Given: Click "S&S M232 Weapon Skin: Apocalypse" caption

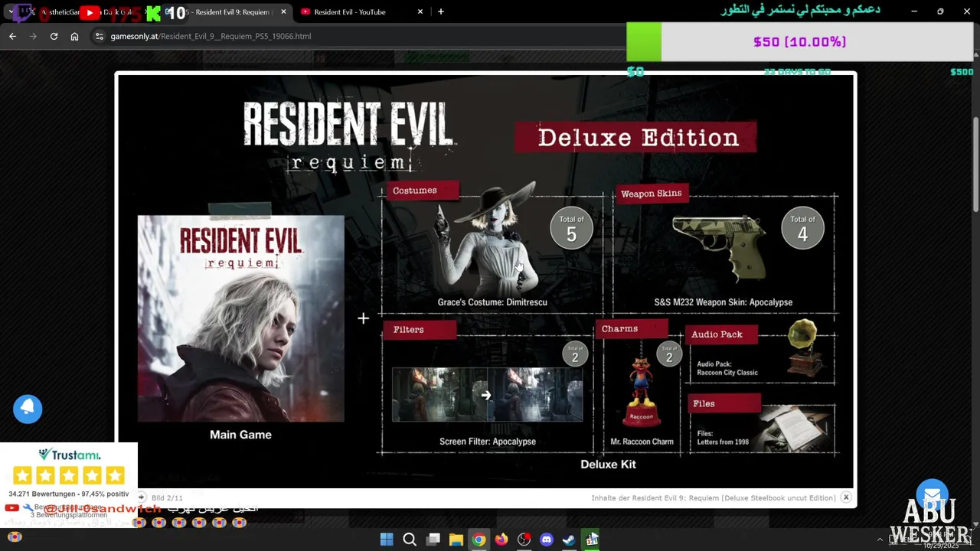Looking at the screenshot, I should click(724, 302).
